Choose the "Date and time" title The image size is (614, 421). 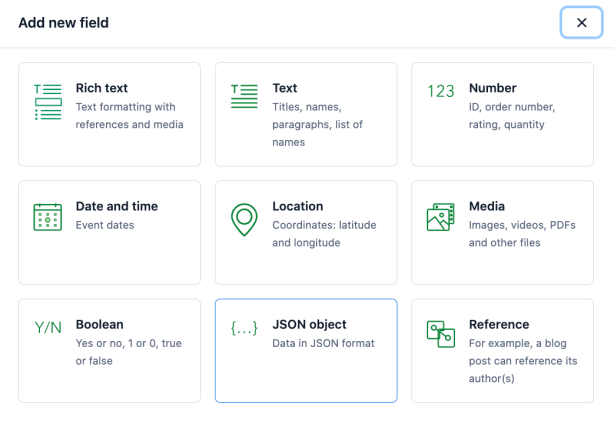pyautogui.click(x=117, y=206)
